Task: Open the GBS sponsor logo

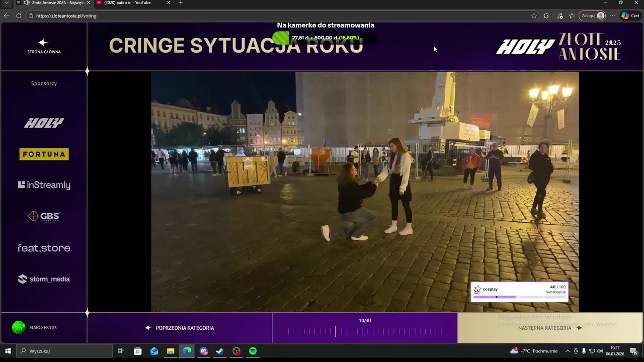Action: 44,216
